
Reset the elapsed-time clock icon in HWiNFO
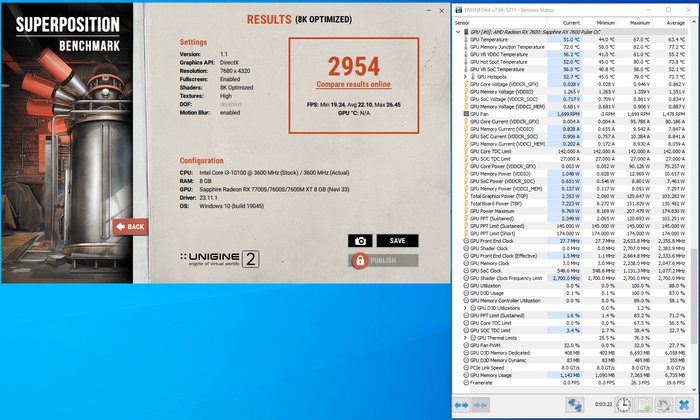coord(624,405)
